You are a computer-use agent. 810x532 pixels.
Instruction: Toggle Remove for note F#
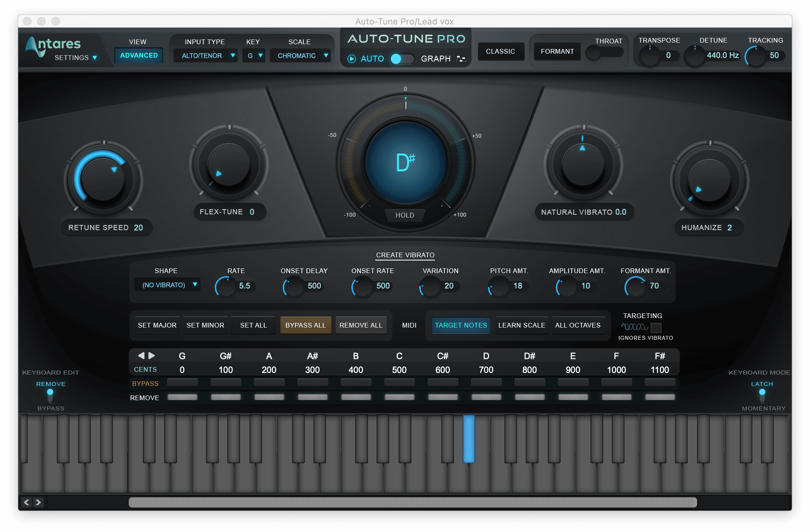tap(660, 397)
